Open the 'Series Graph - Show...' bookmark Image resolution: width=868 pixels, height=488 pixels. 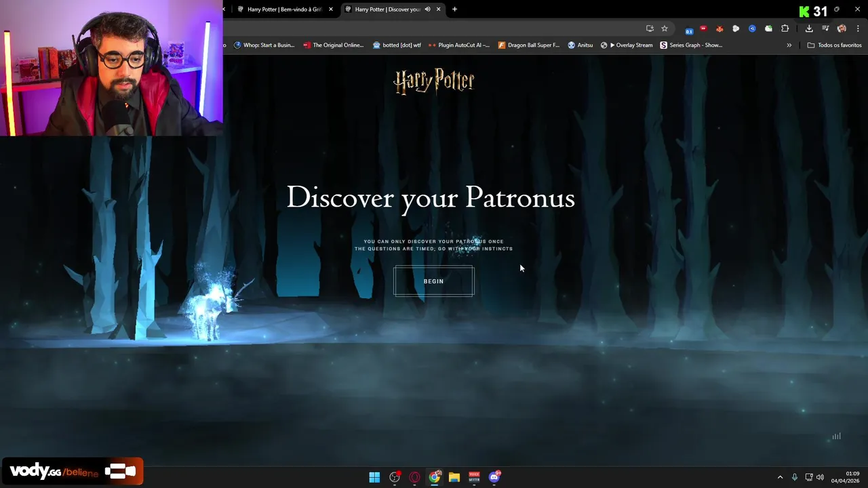tap(691, 45)
